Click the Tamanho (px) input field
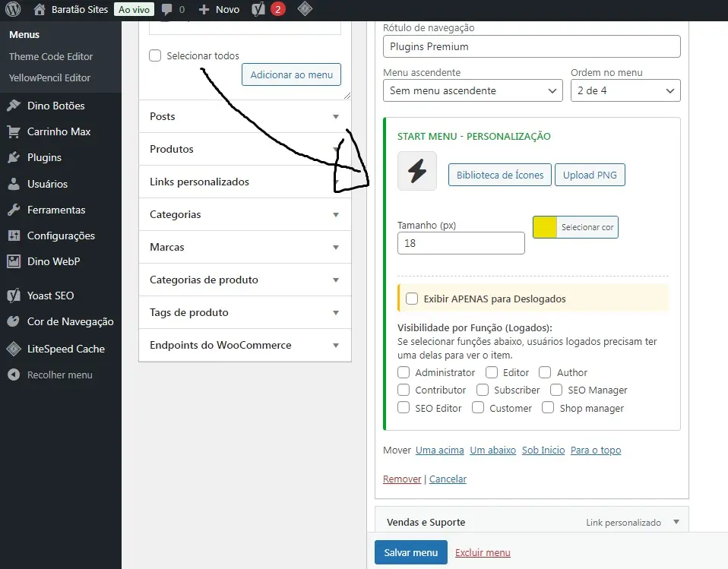 (x=461, y=243)
